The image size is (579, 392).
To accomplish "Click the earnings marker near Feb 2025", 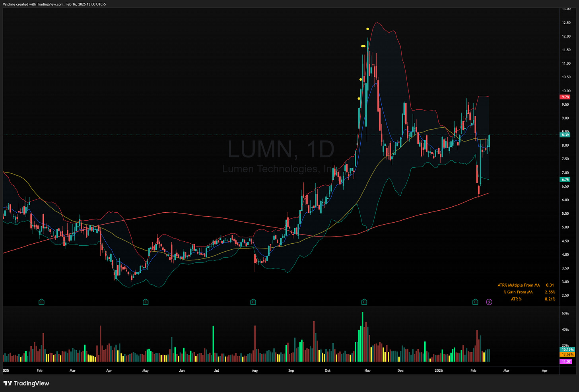I will pos(41,302).
